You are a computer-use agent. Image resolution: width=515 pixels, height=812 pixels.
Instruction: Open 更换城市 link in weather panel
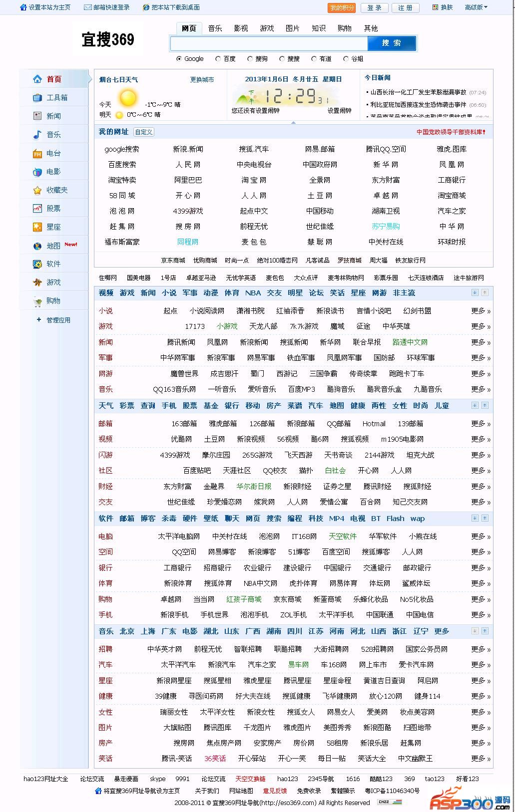[x=202, y=80]
